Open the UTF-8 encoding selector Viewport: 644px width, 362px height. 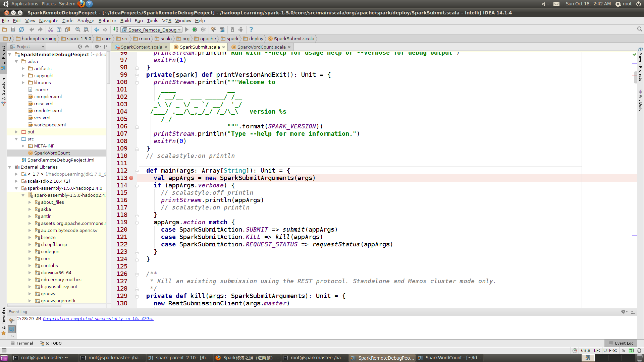(x=610, y=351)
